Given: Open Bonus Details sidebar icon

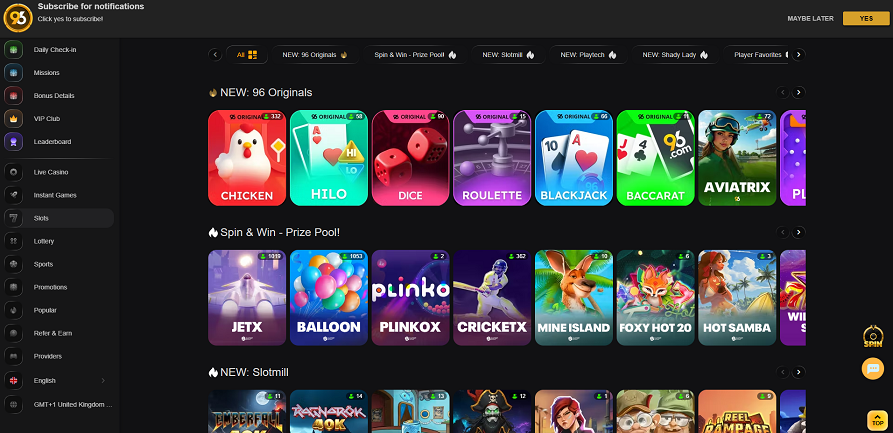Looking at the screenshot, I should (13, 96).
